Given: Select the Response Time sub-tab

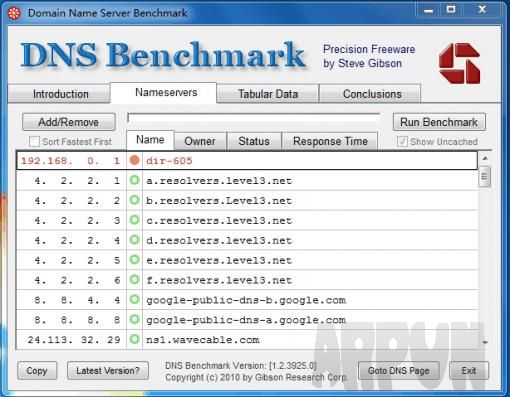Looking at the screenshot, I should point(330,141).
